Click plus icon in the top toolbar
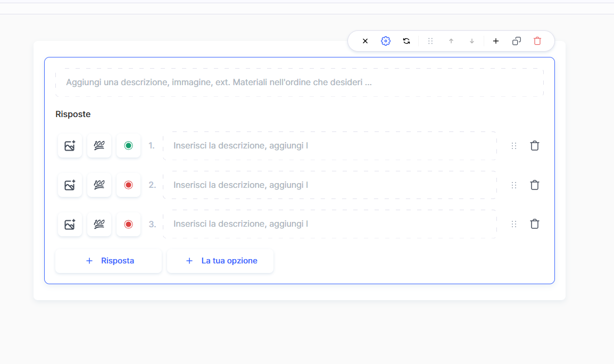Screen dimensions: 614x364 (496, 41)
